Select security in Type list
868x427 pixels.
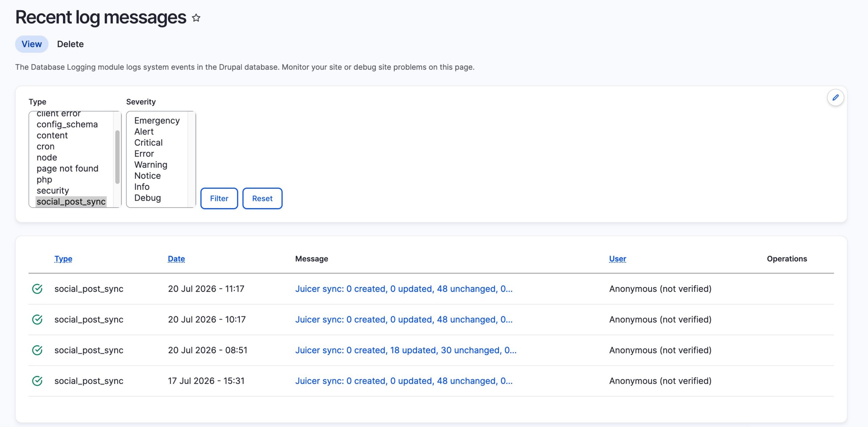click(x=53, y=190)
